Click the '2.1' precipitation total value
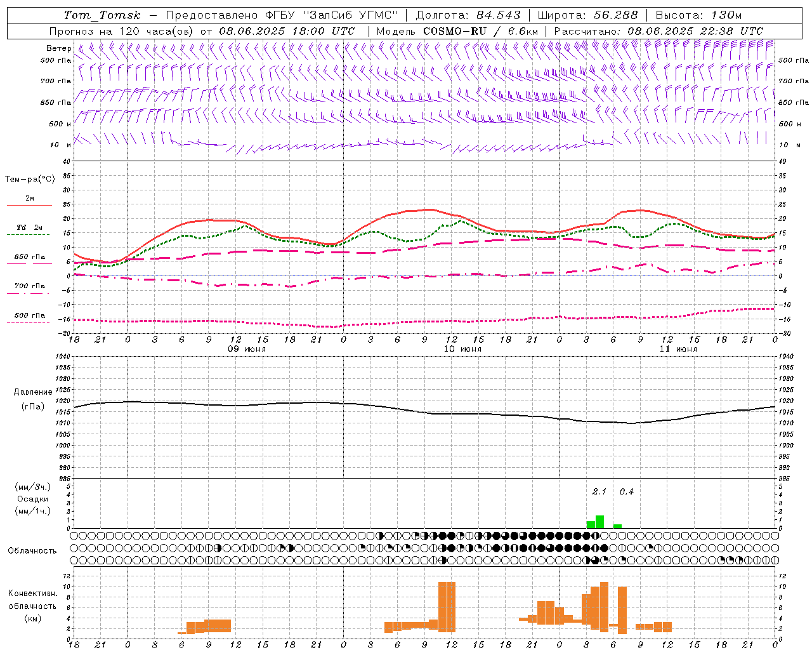Viewport: 812px width, 650px height. pos(599,491)
